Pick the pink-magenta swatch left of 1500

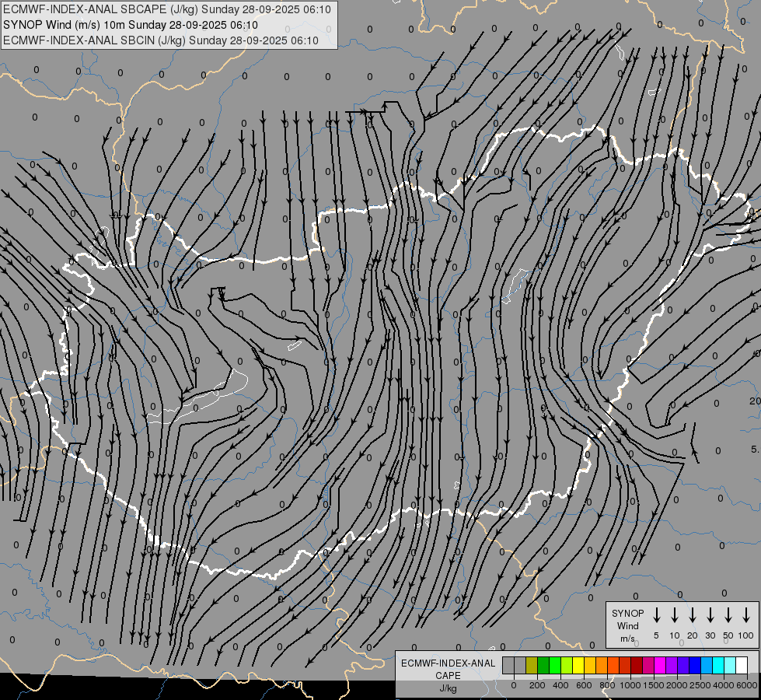pos(648,666)
